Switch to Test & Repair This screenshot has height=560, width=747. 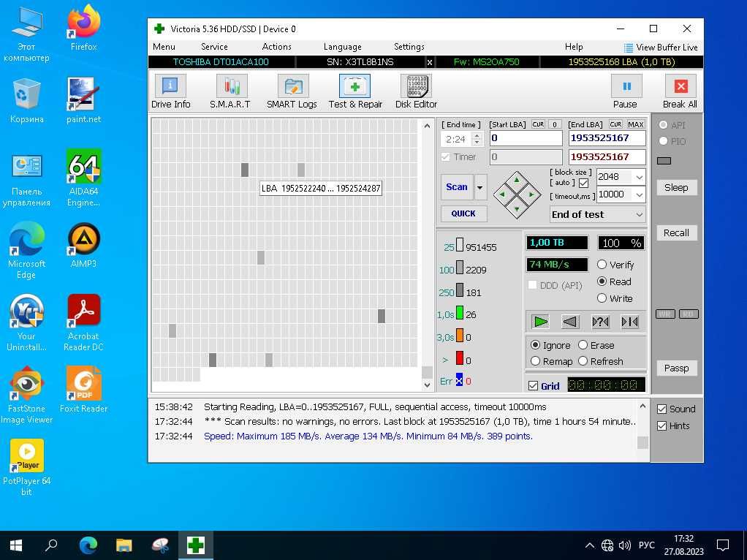tap(355, 92)
